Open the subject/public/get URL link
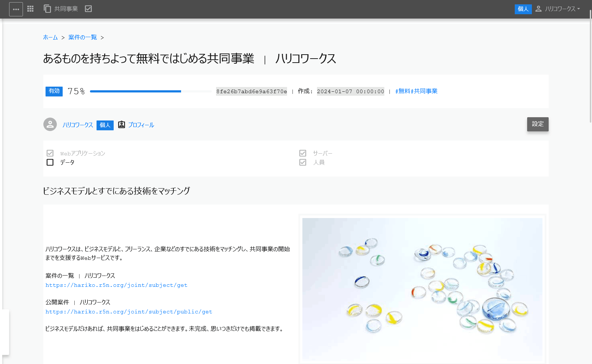Image resolution: width=592 pixels, height=364 pixels. pyautogui.click(x=129, y=312)
